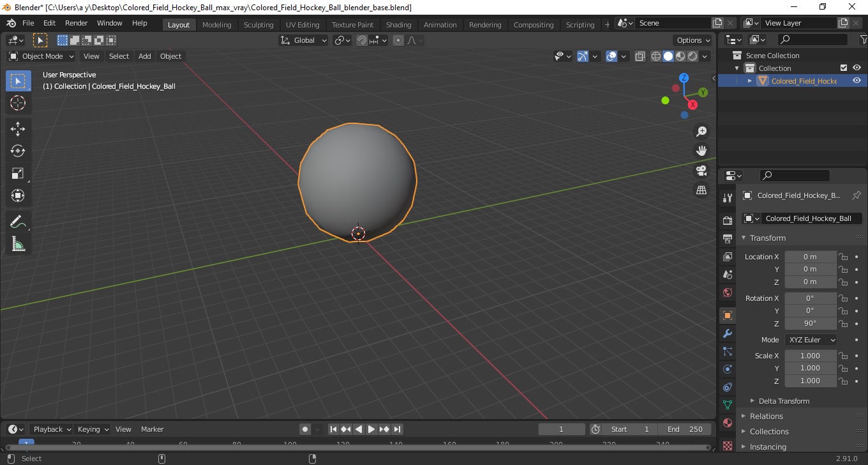The width and height of the screenshot is (868, 465).
Task: Select the Rotate tool
Action: pos(18,151)
